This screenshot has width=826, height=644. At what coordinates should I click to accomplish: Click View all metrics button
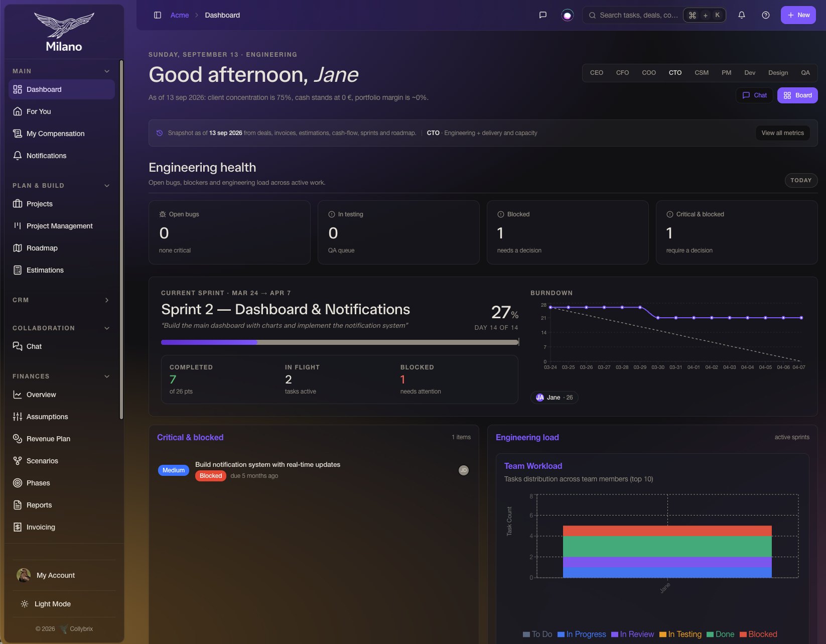pyautogui.click(x=782, y=133)
